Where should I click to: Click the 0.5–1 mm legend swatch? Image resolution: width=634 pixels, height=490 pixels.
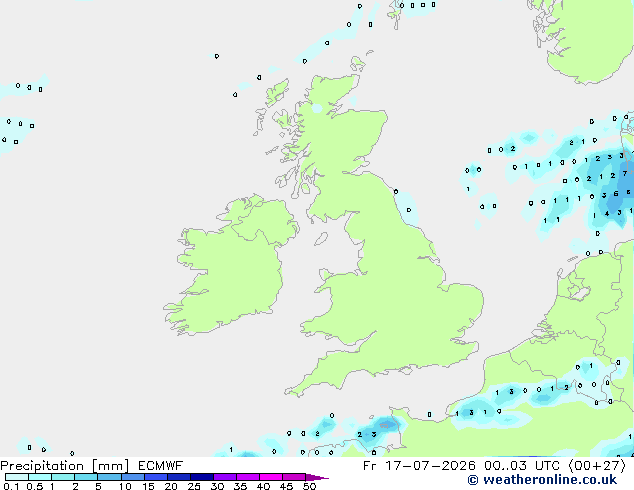[40, 477]
